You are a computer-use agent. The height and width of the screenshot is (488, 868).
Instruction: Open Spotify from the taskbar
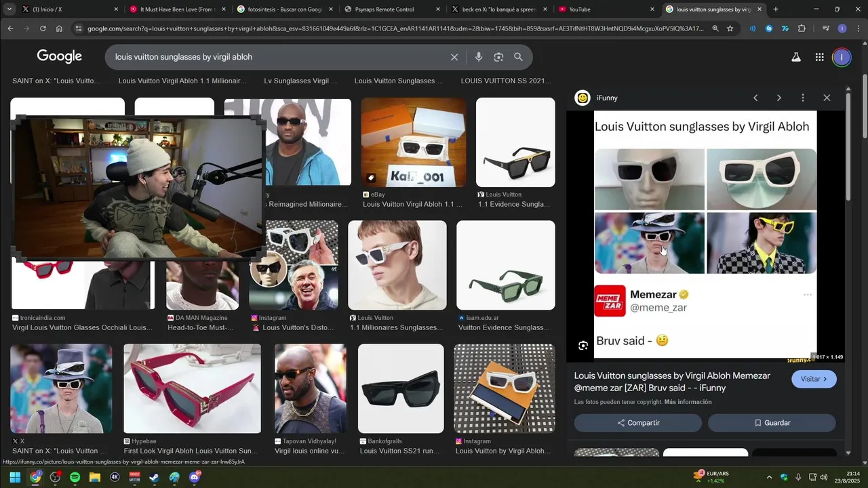[x=75, y=477]
